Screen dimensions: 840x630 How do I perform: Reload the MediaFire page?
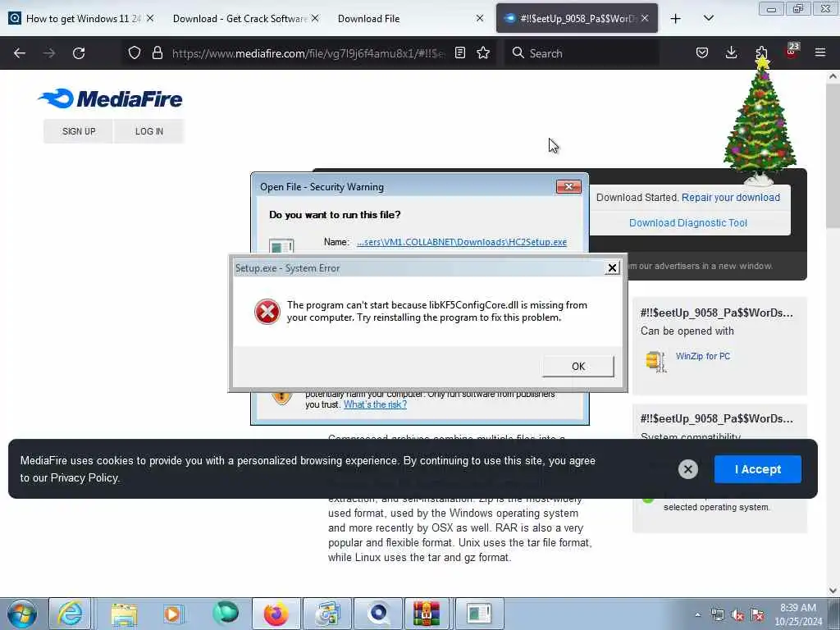click(x=79, y=53)
